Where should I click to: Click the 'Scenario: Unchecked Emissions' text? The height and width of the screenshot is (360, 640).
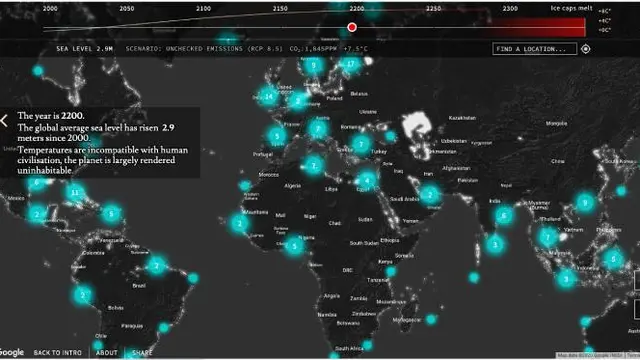click(204, 49)
